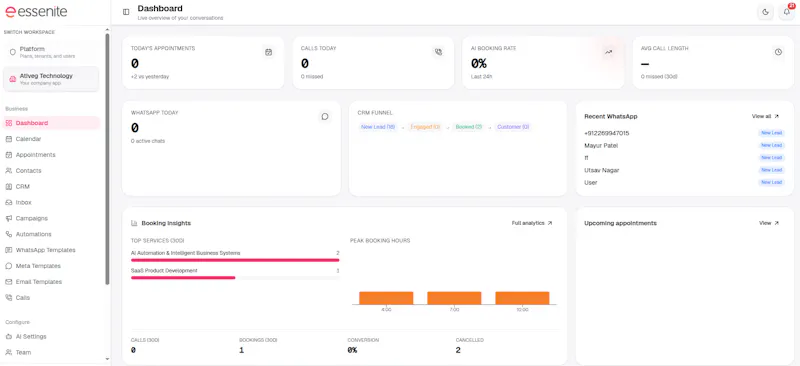
Task: Switch to dark mode moon icon
Action: (x=765, y=12)
